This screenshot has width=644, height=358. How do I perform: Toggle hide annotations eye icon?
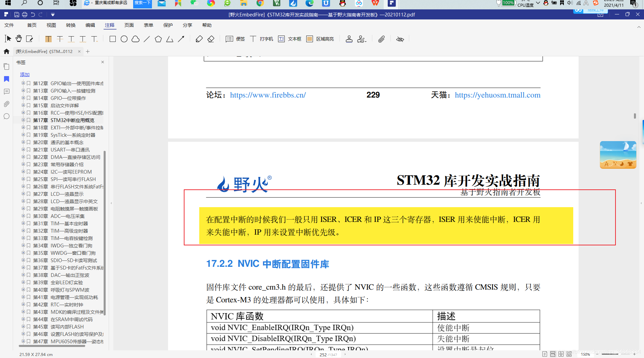click(x=400, y=39)
